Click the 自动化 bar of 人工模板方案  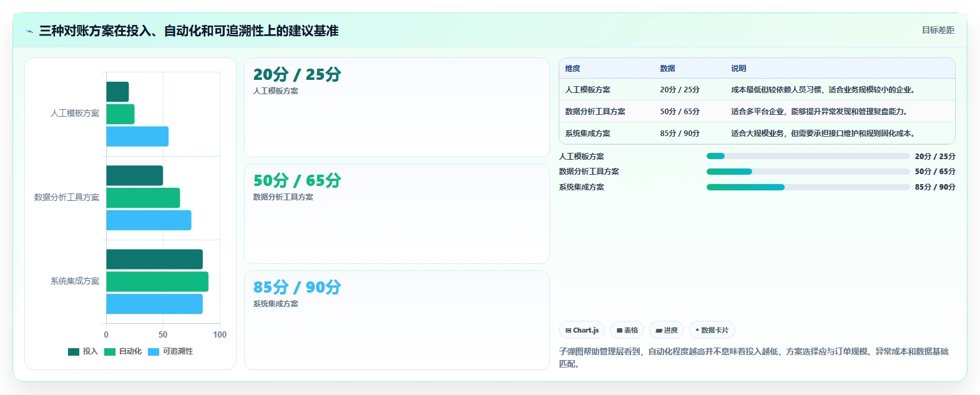tap(120, 114)
